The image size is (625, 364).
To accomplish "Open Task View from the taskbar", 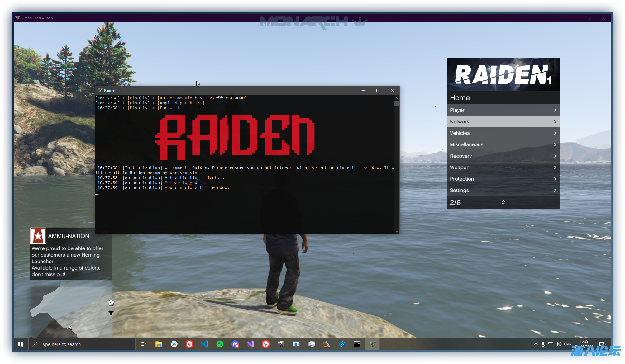I will 143,344.
